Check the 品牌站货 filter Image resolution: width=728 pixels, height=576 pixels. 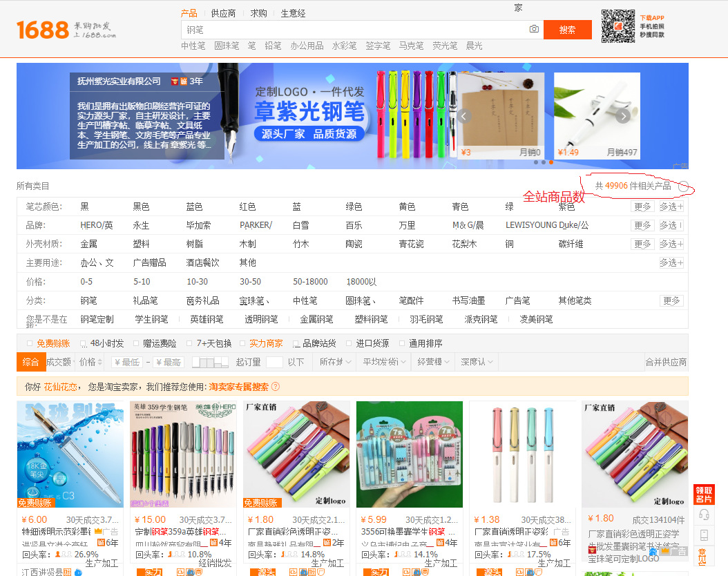click(x=296, y=343)
